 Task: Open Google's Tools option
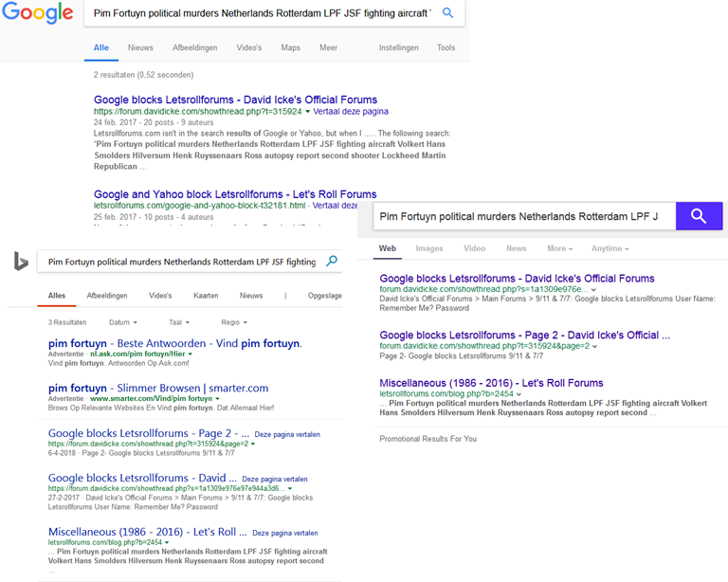pos(446,47)
